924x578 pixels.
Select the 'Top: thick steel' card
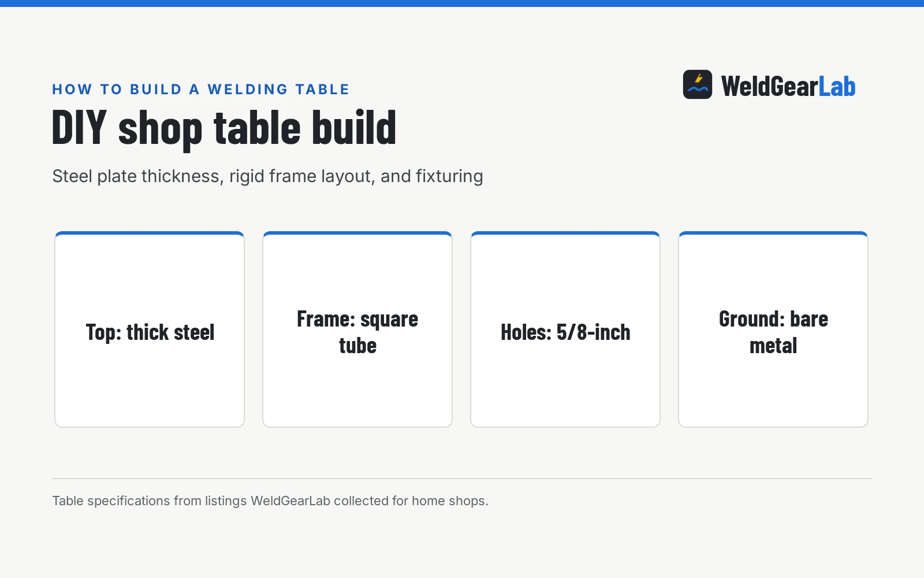coord(150,329)
